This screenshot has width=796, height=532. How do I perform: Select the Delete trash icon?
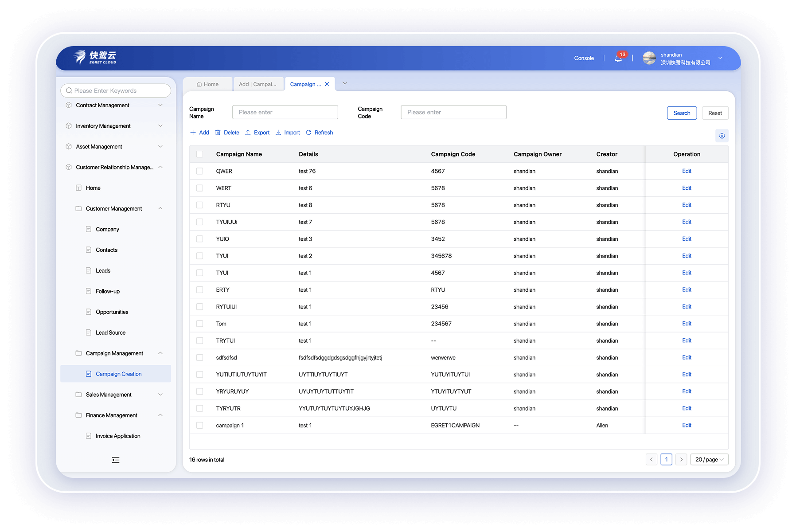click(218, 132)
